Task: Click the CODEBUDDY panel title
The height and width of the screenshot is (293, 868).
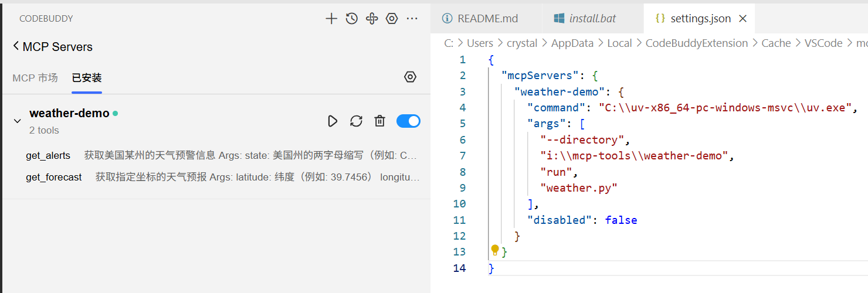Action: [x=46, y=19]
